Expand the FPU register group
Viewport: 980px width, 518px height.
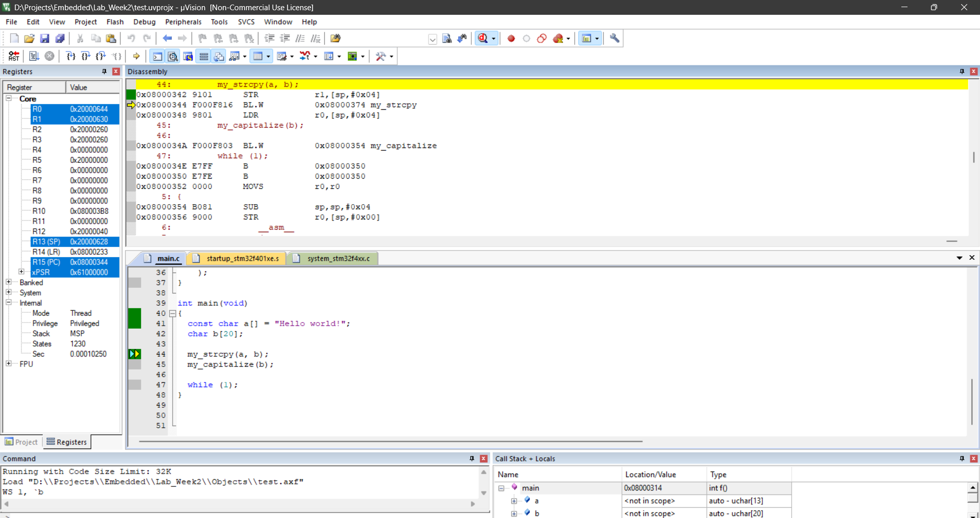coord(9,364)
